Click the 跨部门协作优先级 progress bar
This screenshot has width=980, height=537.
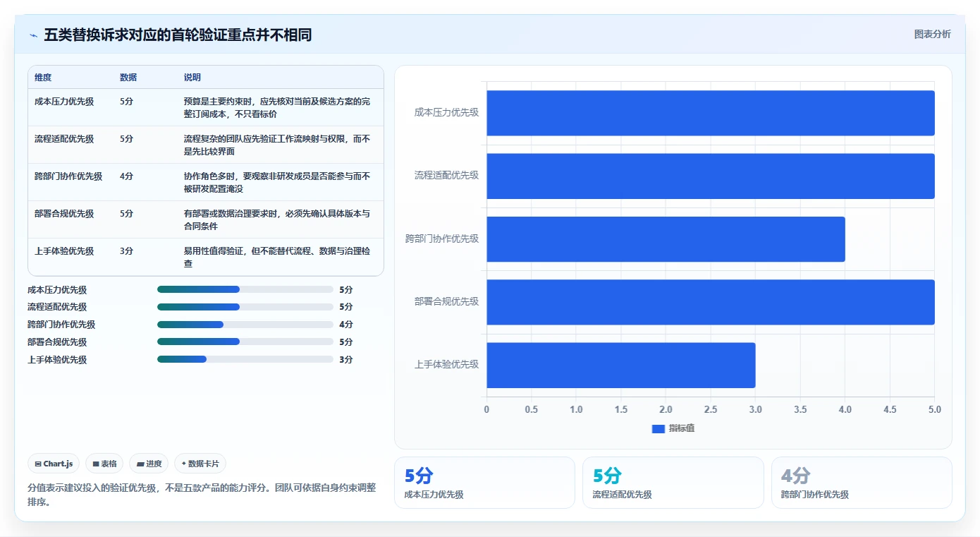click(245, 325)
